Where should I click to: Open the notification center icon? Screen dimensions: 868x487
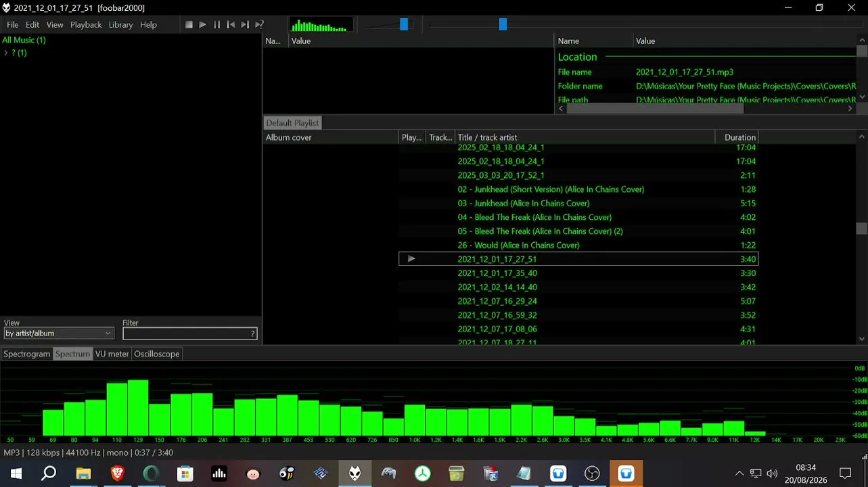coord(845,473)
